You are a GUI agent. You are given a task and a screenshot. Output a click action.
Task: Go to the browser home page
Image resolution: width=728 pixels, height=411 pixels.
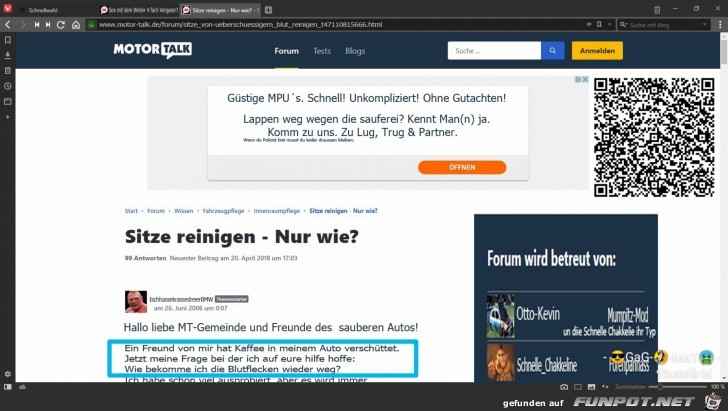(x=76, y=25)
